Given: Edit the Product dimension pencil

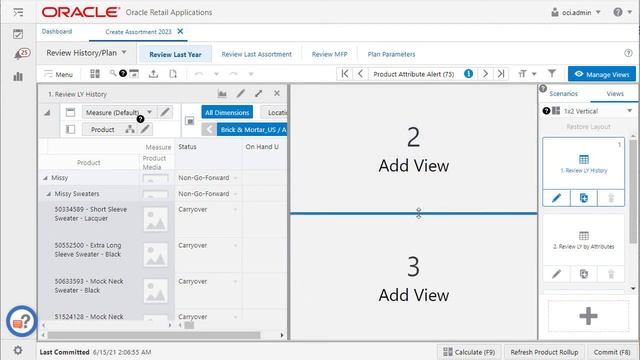Looking at the screenshot, I should coord(145,129).
